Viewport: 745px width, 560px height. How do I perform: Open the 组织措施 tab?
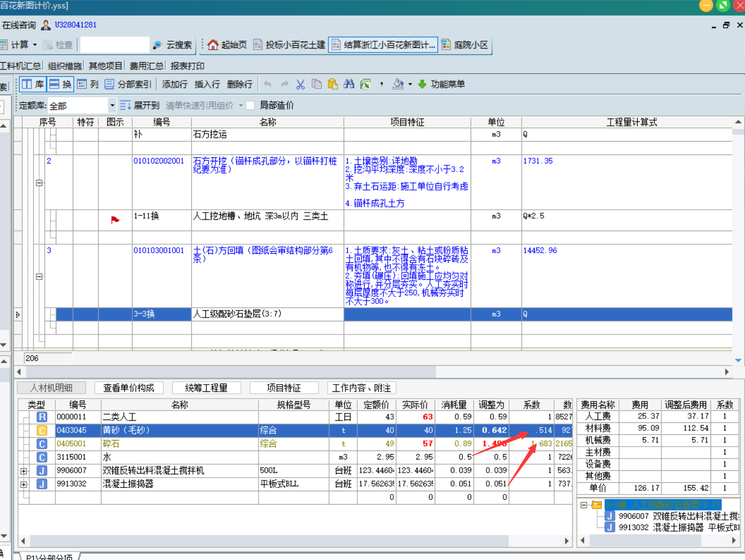64,66
